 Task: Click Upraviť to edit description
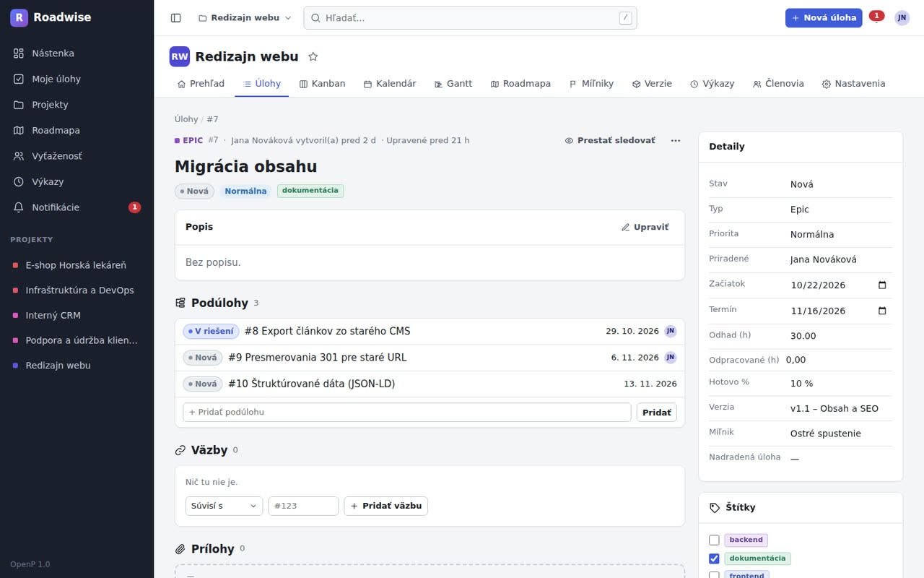[x=645, y=227]
